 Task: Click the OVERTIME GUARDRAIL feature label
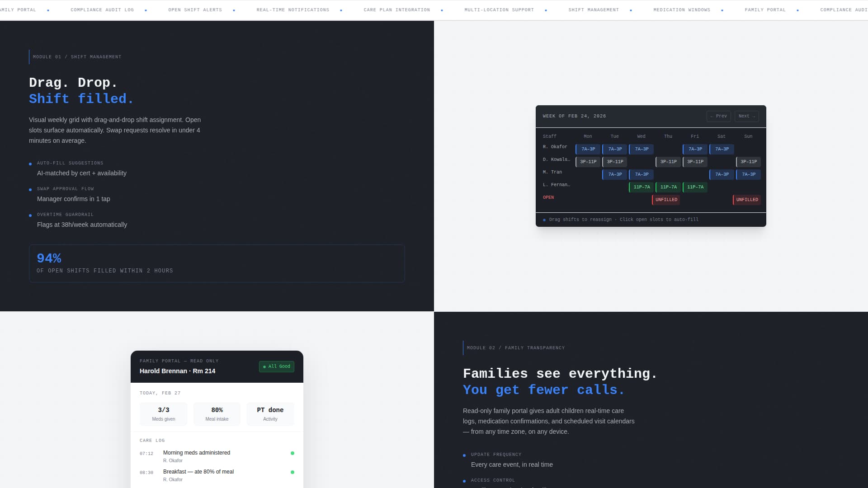click(x=65, y=215)
